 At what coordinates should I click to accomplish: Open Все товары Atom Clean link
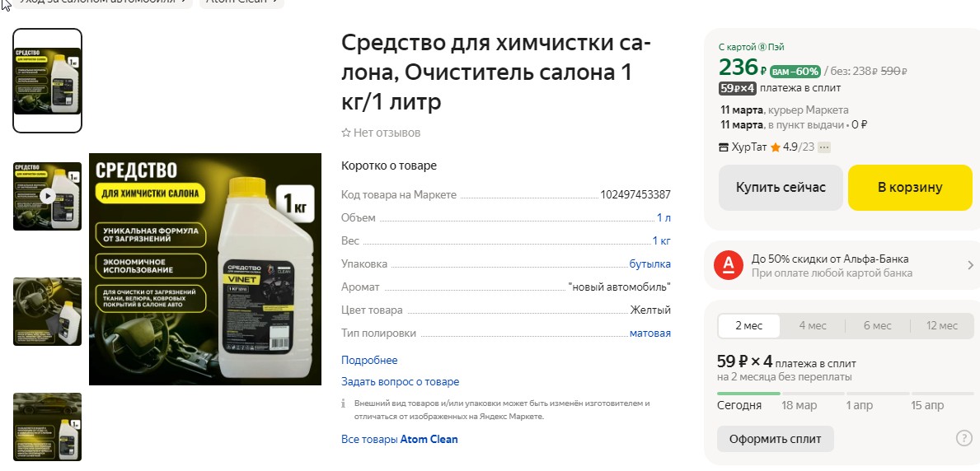pos(400,440)
